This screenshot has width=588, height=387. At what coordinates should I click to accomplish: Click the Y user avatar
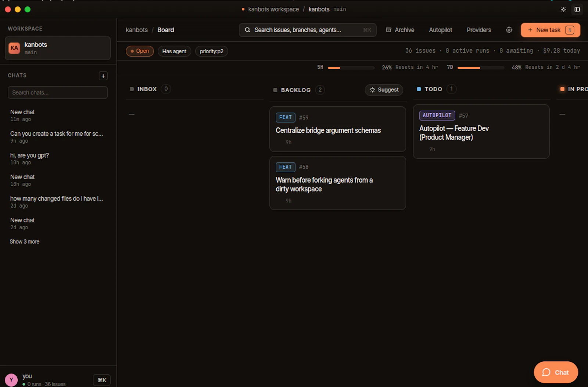(x=11, y=380)
